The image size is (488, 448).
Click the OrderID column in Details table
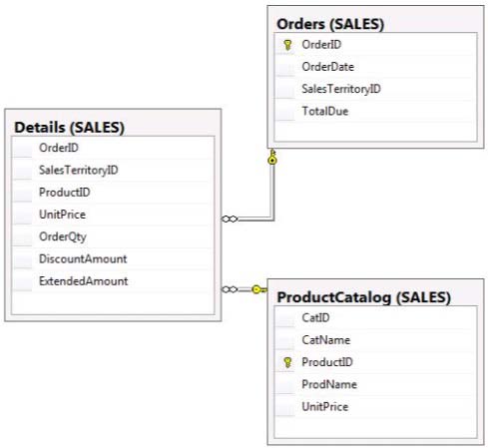pos(113,148)
